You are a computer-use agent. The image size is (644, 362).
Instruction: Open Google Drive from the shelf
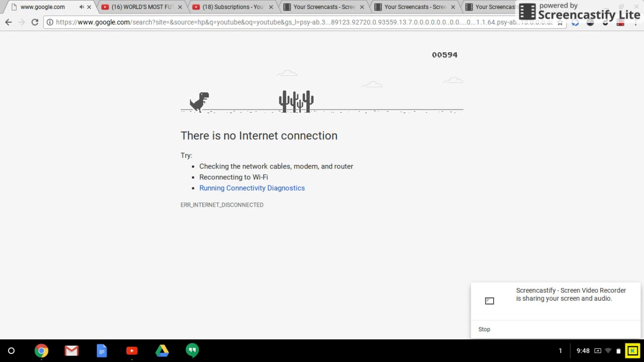162,350
